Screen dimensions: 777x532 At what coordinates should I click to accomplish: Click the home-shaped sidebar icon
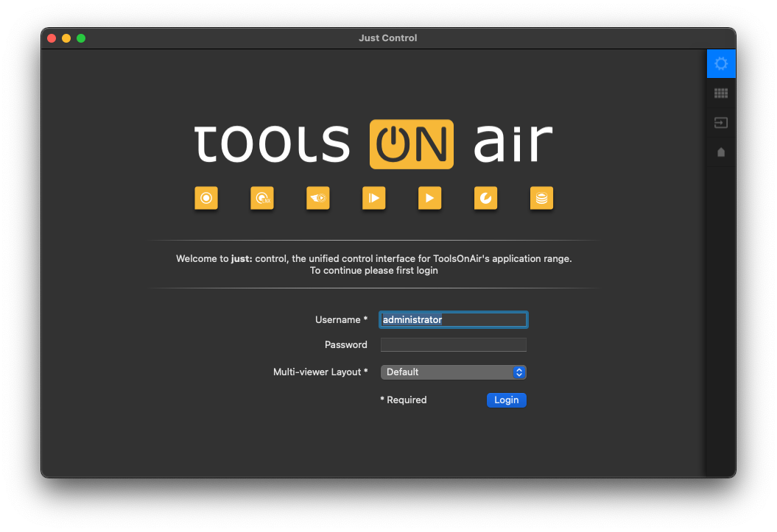point(721,152)
